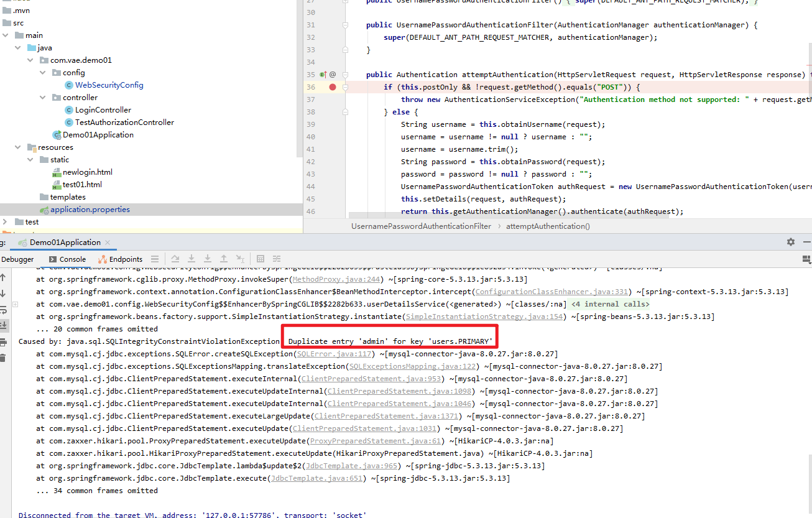The width and height of the screenshot is (812, 518).
Task: Open the run panel settings gear icon
Action: (x=790, y=242)
